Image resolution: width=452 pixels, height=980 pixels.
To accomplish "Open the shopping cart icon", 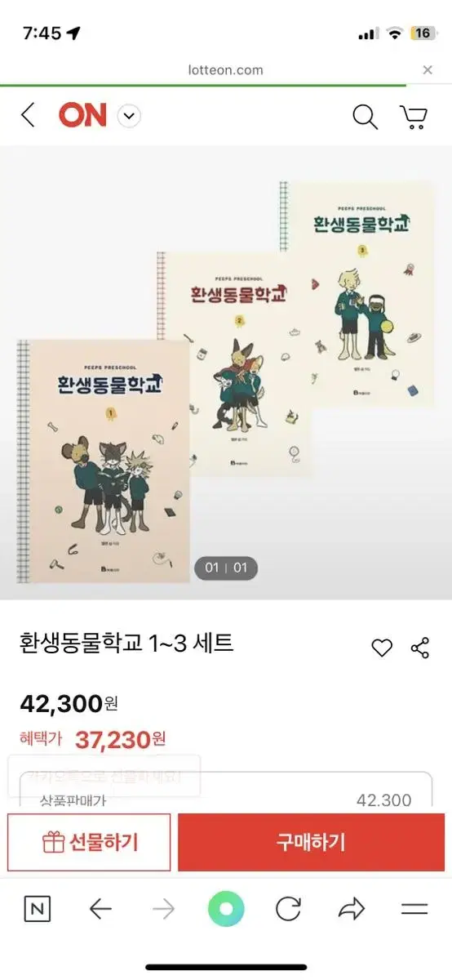I will (x=414, y=117).
